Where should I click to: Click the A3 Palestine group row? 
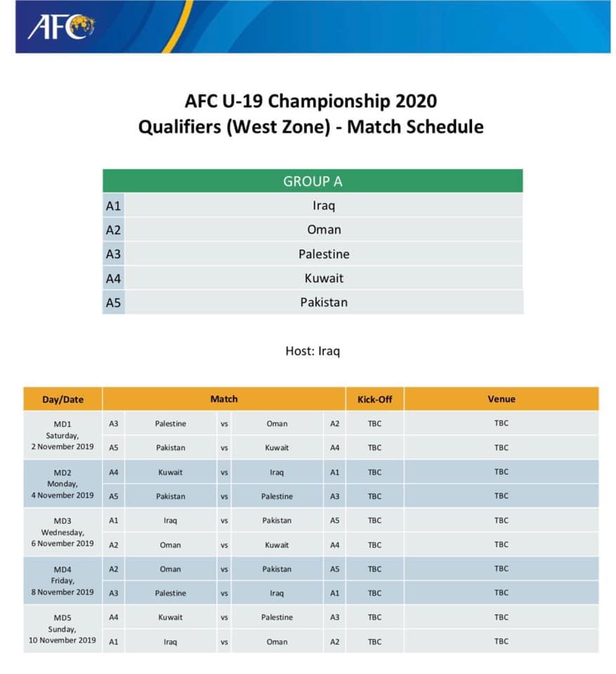coord(313,254)
